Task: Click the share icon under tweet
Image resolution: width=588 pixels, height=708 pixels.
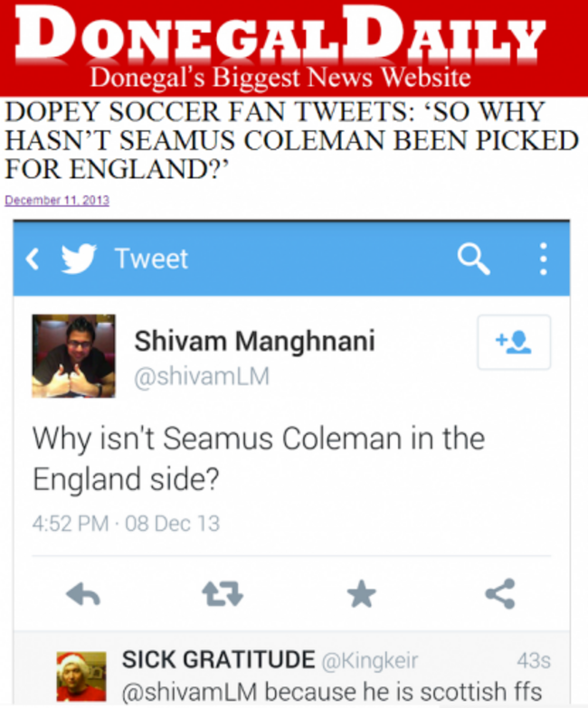Action: tap(500, 594)
